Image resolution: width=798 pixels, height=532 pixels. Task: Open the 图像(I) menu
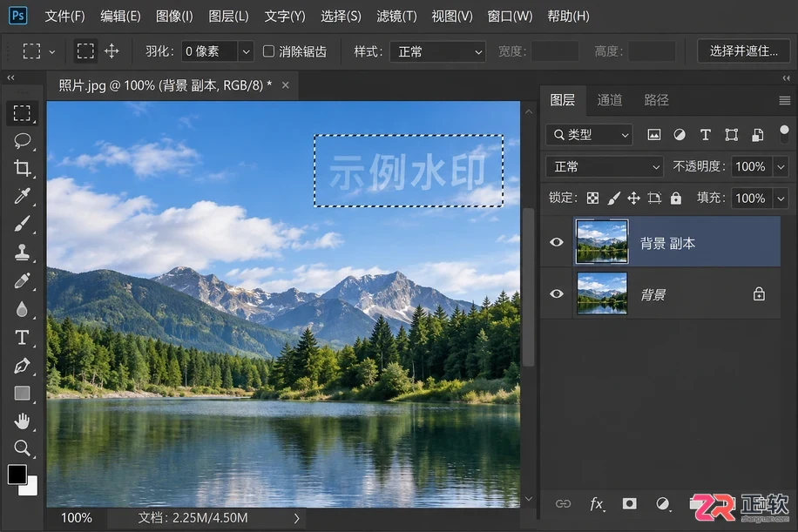coord(174,17)
